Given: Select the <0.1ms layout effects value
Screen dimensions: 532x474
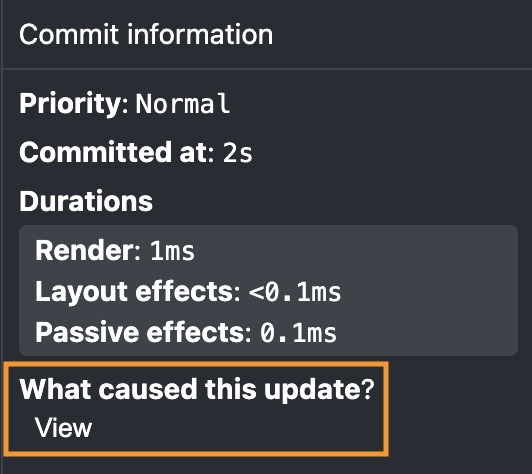Looking at the screenshot, I should tap(295, 292).
